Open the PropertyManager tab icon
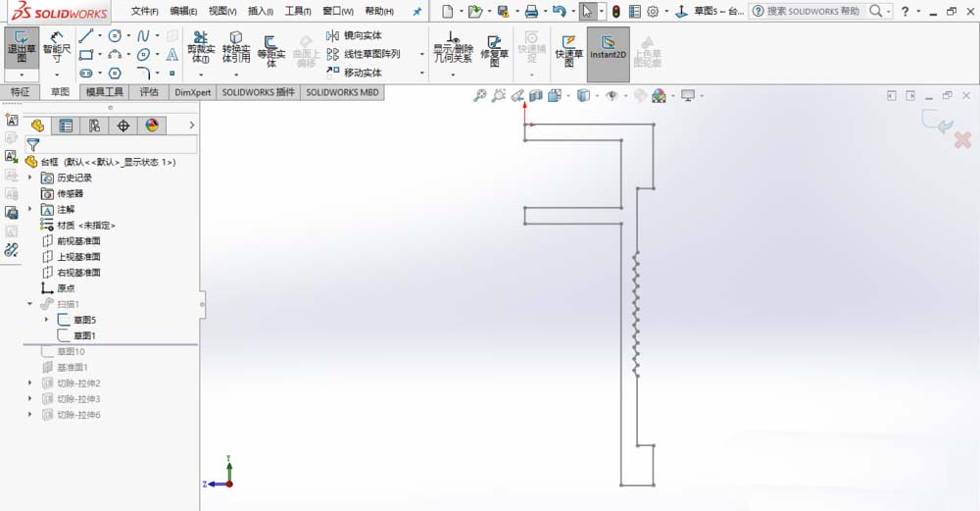This screenshot has width=980, height=511. (66, 126)
